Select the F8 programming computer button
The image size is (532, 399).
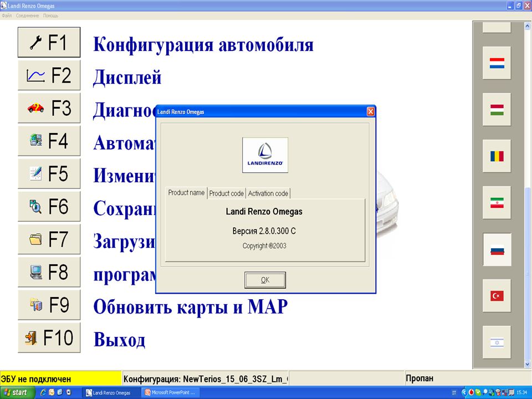pos(49,272)
